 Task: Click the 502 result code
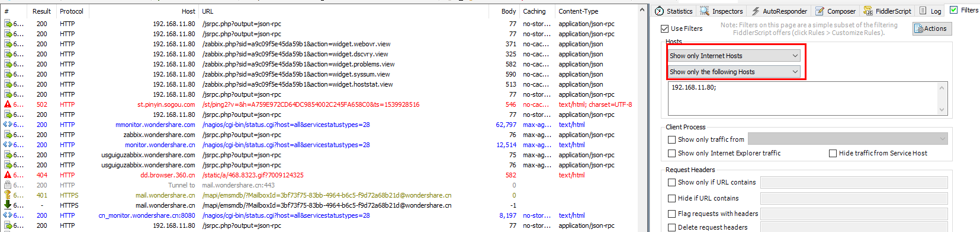(42, 104)
